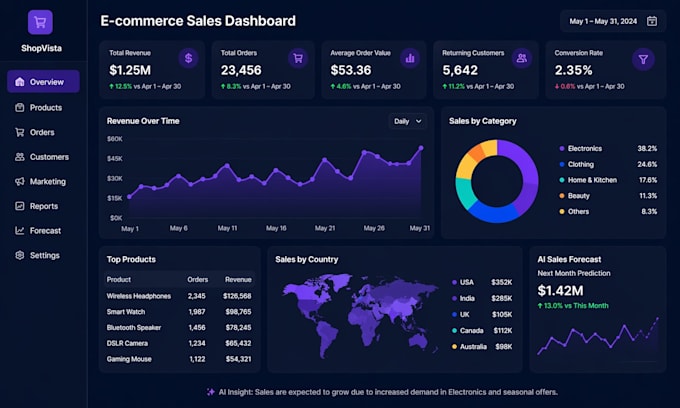Image resolution: width=680 pixels, height=408 pixels.
Task: Click the 23,456 Total Orders value
Action: [241, 70]
